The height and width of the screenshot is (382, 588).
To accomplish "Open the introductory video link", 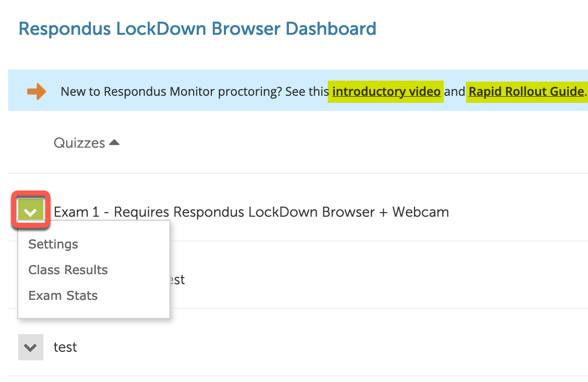I will pyautogui.click(x=386, y=91).
